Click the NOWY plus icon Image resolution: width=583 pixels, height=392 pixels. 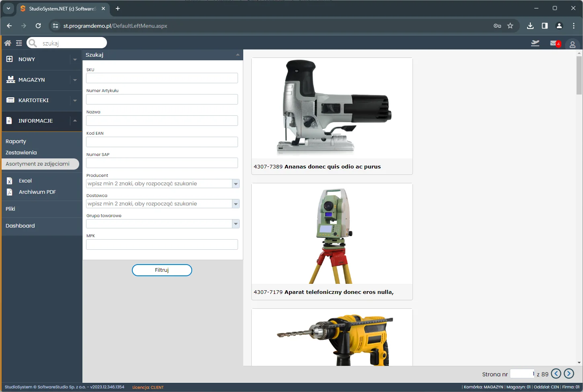10,59
